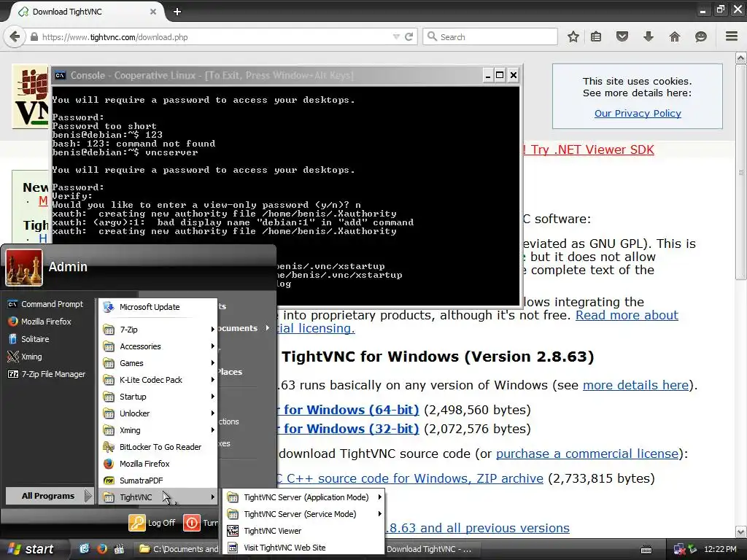Click the Admin user picture
The height and width of the screenshot is (560, 747).
[24, 268]
